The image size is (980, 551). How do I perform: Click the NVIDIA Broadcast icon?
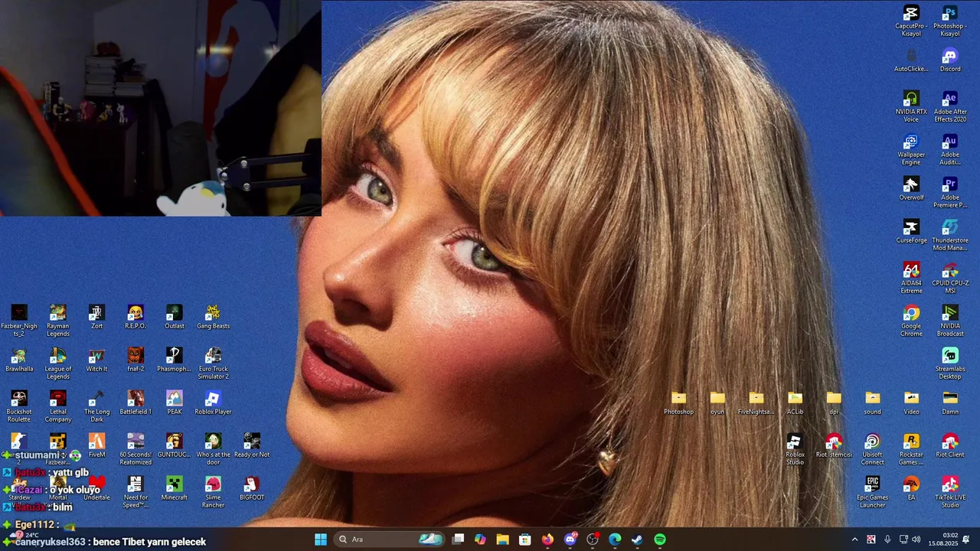click(950, 321)
